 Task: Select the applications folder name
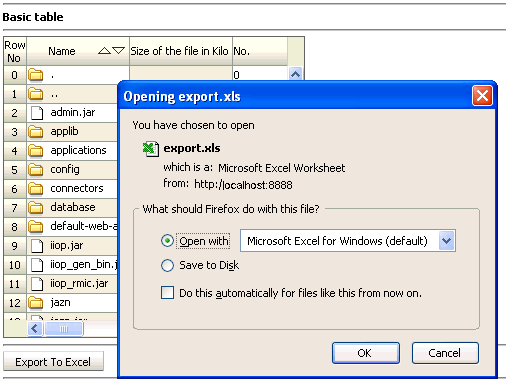click(78, 151)
